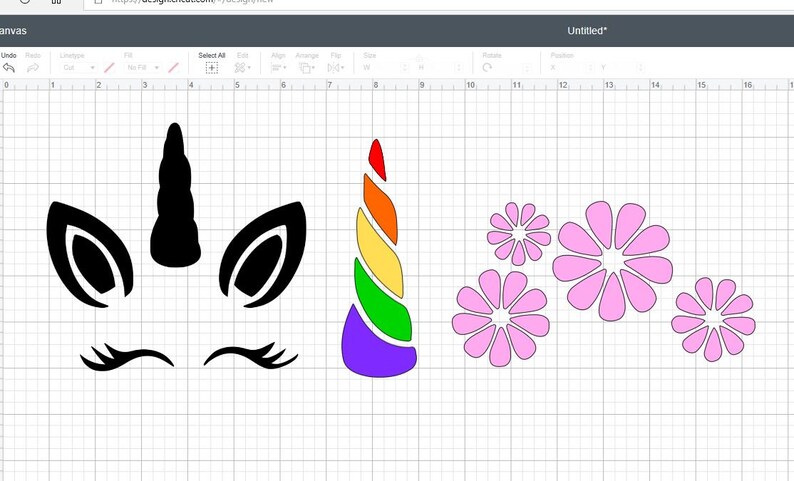
Task: Select the pink flower below the smallest one
Action: point(501,318)
